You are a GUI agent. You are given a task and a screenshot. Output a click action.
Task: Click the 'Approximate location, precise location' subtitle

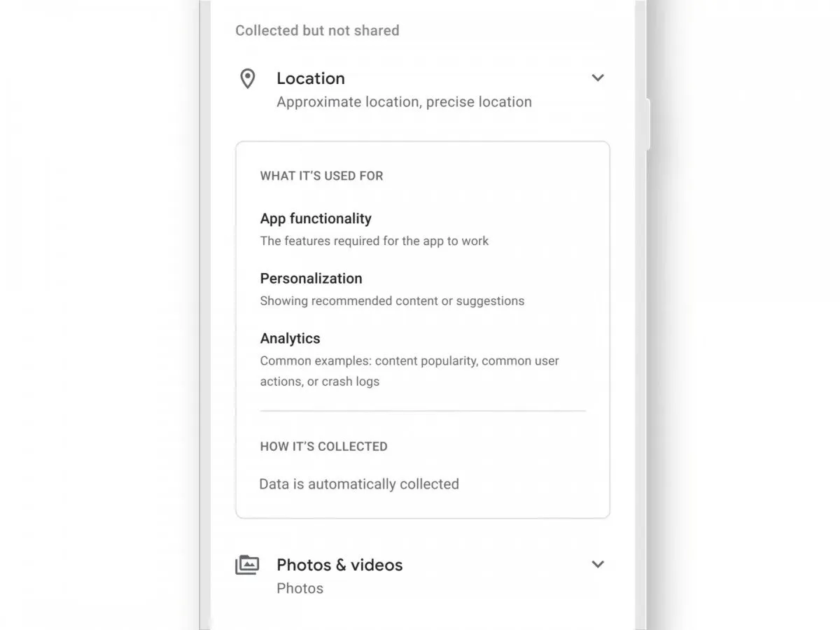[x=404, y=102]
